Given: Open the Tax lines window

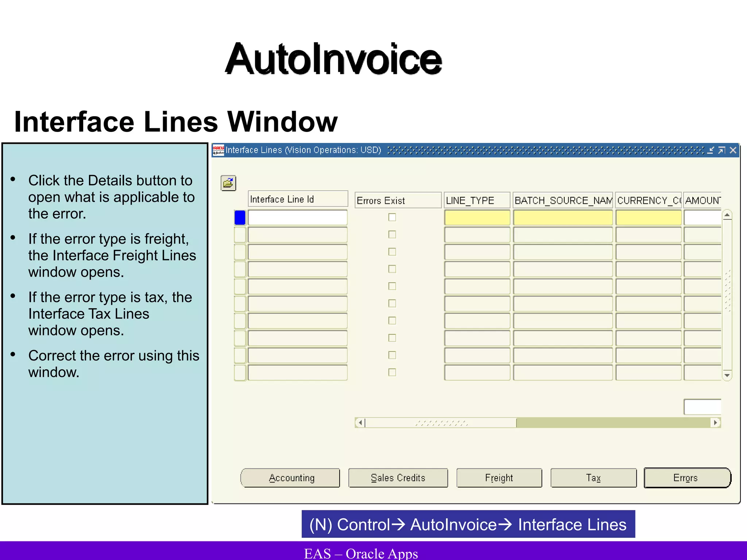Looking at the screenshot, I should [x=593, y=478].
